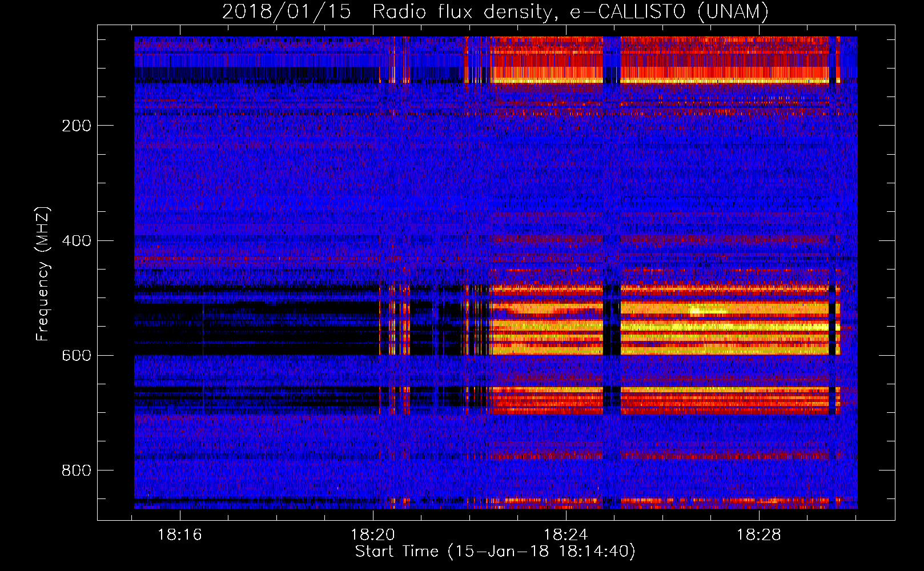Viewport: 924px width, 571px height.
Task: Click the 800 frequency tick label
Action: (77, 471)
